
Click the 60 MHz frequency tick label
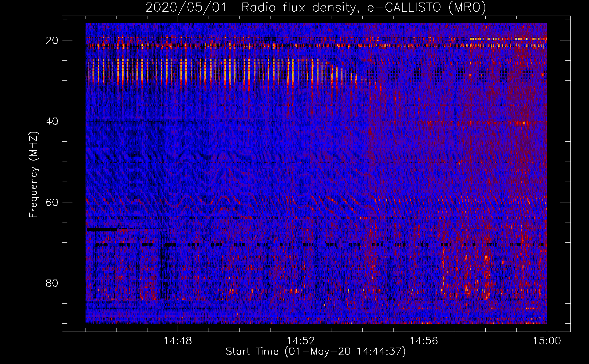[x=52, y=202]
